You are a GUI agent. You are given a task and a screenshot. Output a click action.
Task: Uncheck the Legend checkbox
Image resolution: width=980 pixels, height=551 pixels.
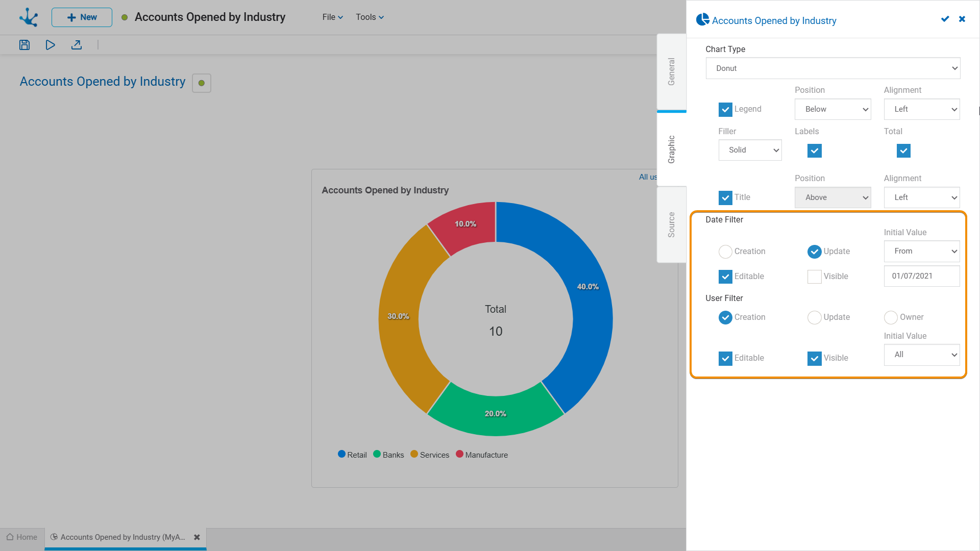[725, 109]
